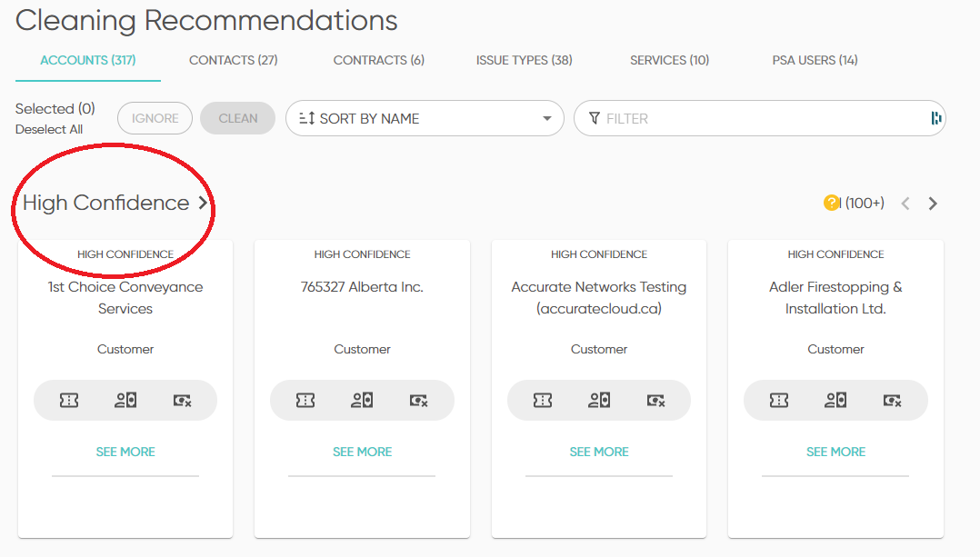Click See More on Accurate Networks Testing card
980x557 pixels.
[599, 452]
